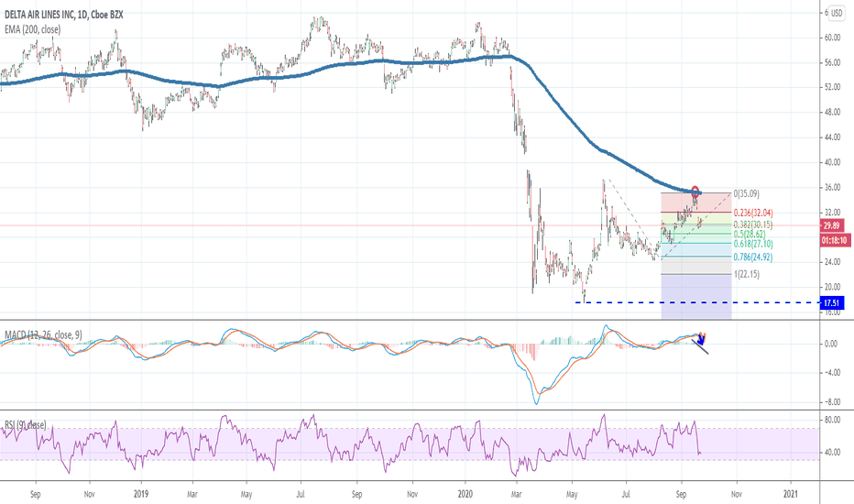Click the 44.00 price axis value
854x504 pixels.
tap(832, 137)
